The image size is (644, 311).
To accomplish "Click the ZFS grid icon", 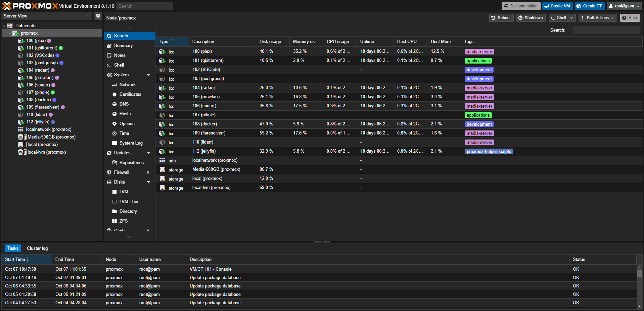I will [x=114, y=221].
